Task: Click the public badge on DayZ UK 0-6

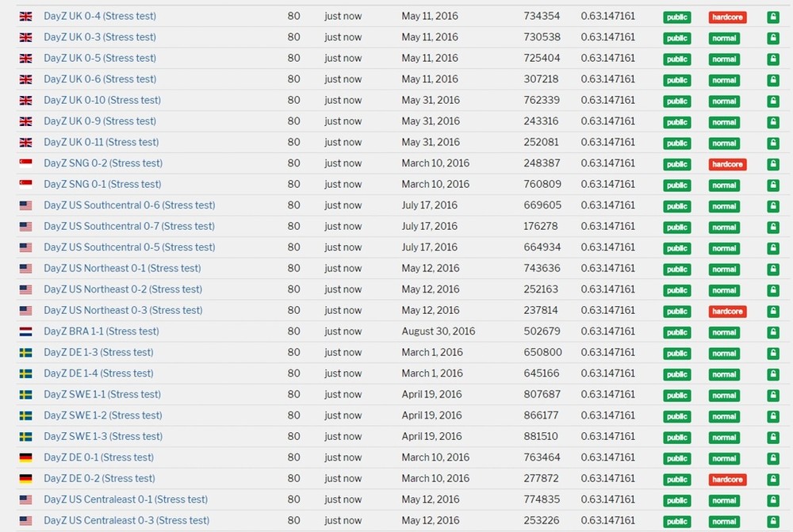Action: pos(676,80)
